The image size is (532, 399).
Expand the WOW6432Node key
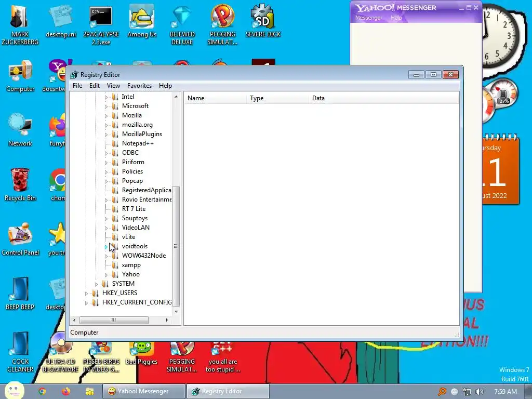point(106,256)
